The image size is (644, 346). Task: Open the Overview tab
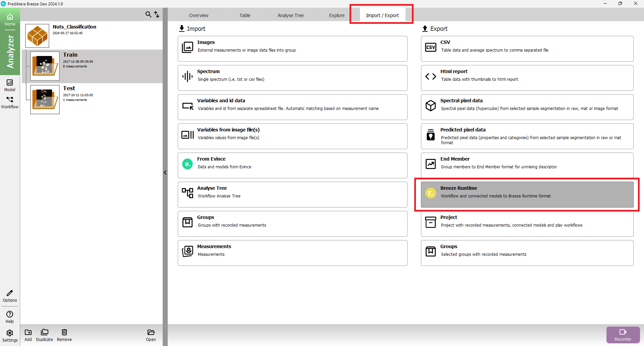199,15
